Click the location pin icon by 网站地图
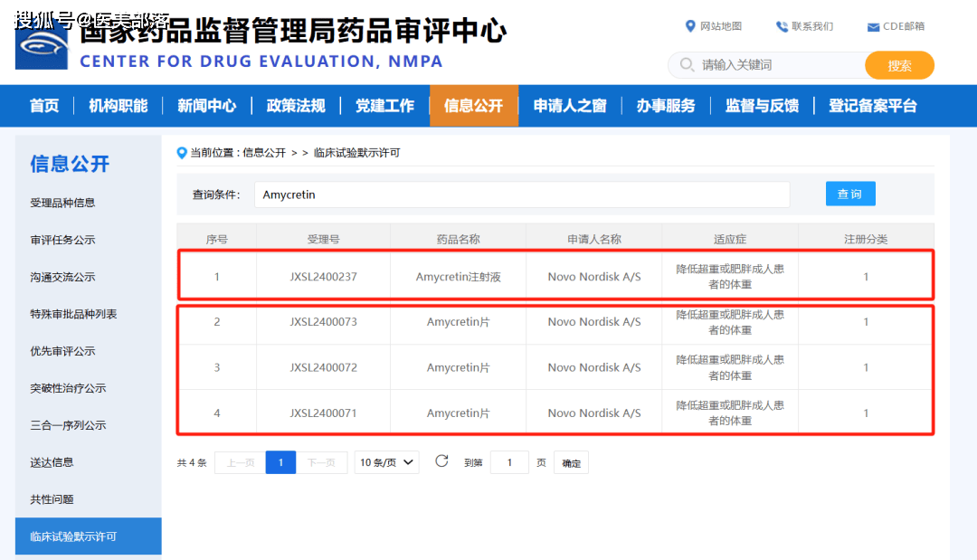Screen dimensions: 977x560 tap(689, 26)
